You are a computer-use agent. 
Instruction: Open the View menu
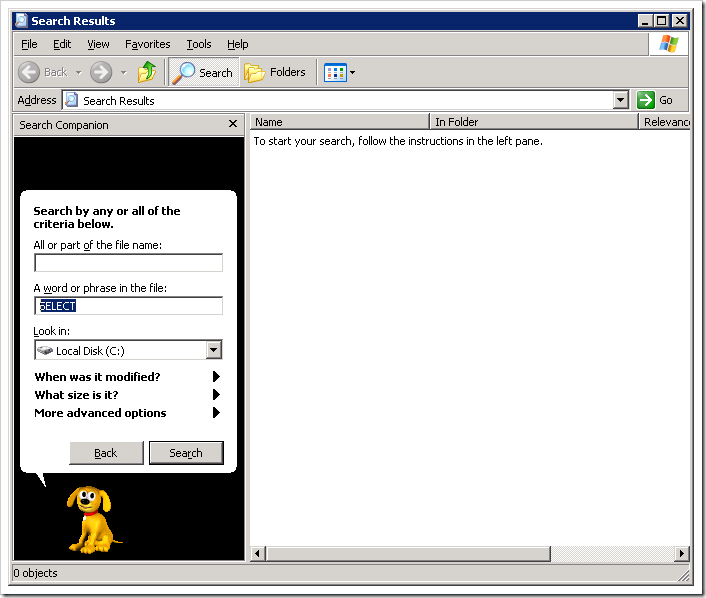point(98,44)
